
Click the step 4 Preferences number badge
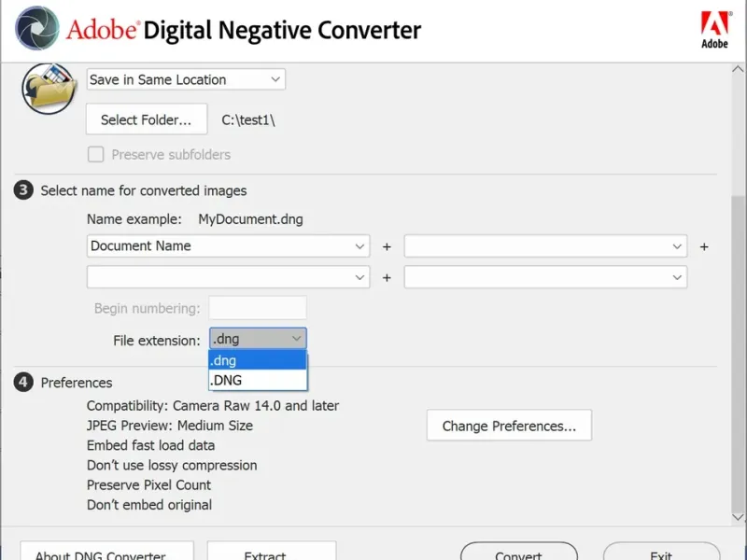pyautogui.click(x=23, y=382)
